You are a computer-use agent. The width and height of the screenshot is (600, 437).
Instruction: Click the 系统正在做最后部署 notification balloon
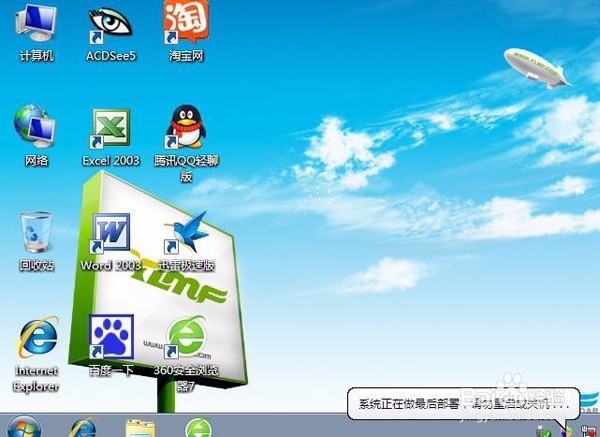click(x=464, y=404)
